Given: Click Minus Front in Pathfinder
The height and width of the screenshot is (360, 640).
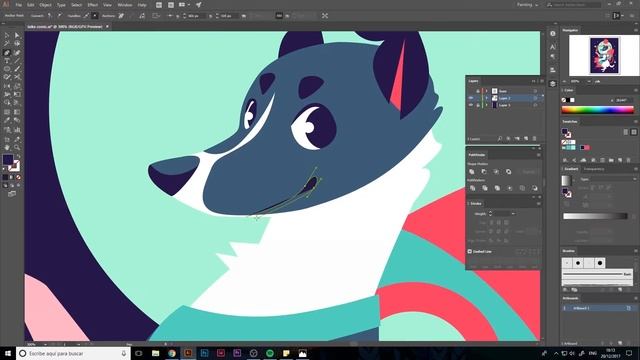Looking at the screenshot, I should (484, 172).
